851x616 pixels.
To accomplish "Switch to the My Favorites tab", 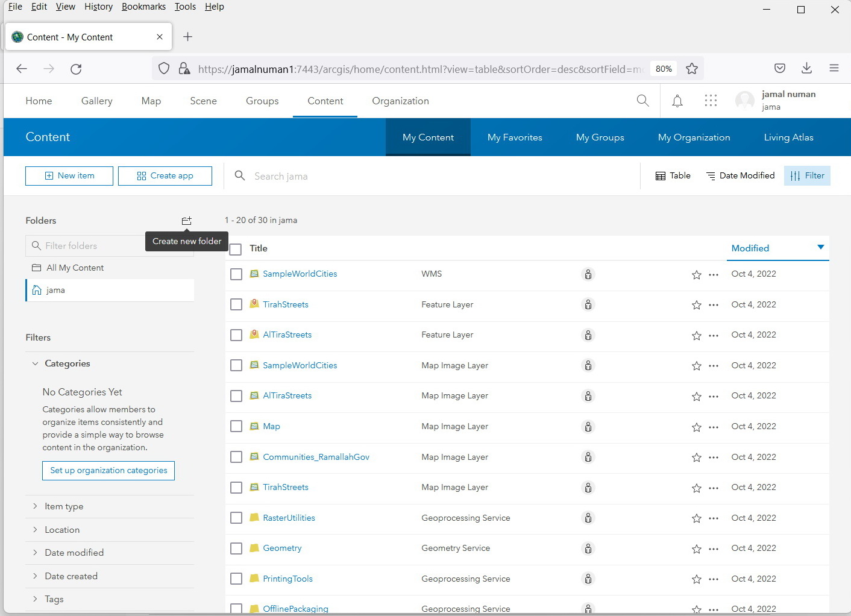I will (515, 137).
